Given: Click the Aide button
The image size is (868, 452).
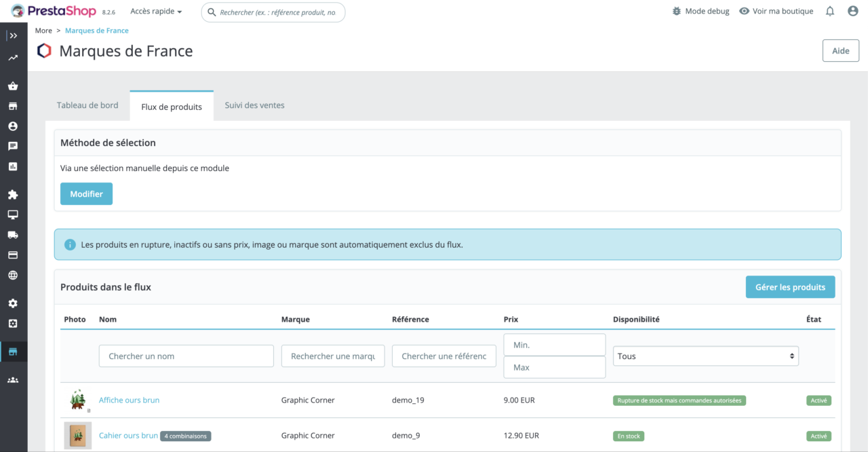Looking at the screenshot, I should pyautogui.click(x=841, y=51).
